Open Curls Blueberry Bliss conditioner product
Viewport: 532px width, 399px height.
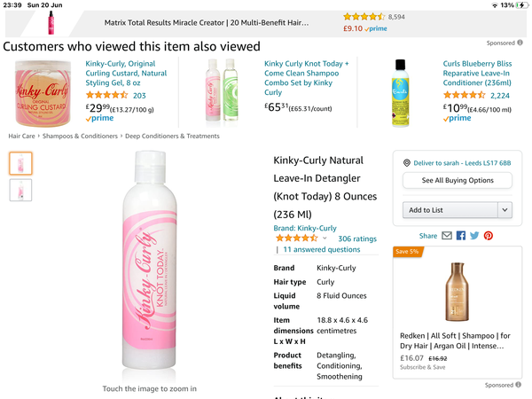[x=477, y=74]
